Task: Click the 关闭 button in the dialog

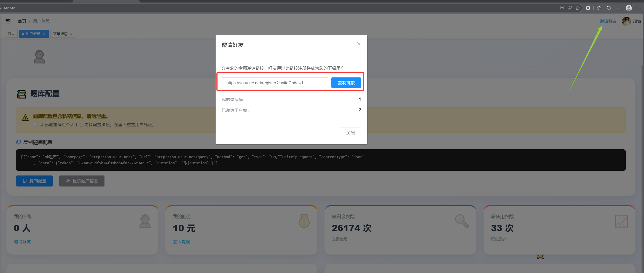Action: tap(350, 133)
